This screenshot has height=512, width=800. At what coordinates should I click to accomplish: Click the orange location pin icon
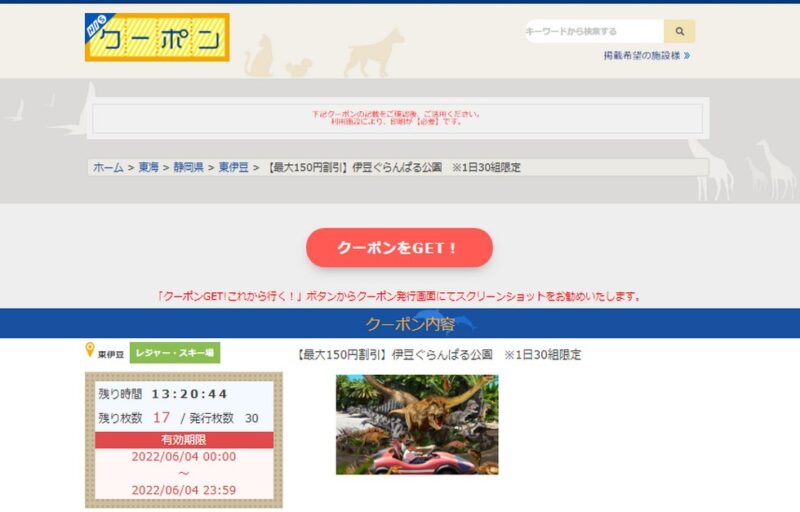click(x=90, y=350)
